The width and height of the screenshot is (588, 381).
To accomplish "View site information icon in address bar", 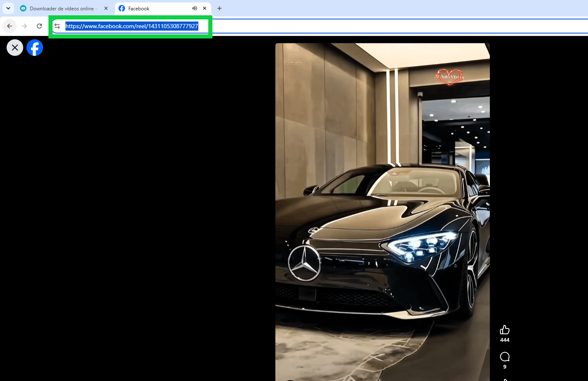I will click(57, 26).
